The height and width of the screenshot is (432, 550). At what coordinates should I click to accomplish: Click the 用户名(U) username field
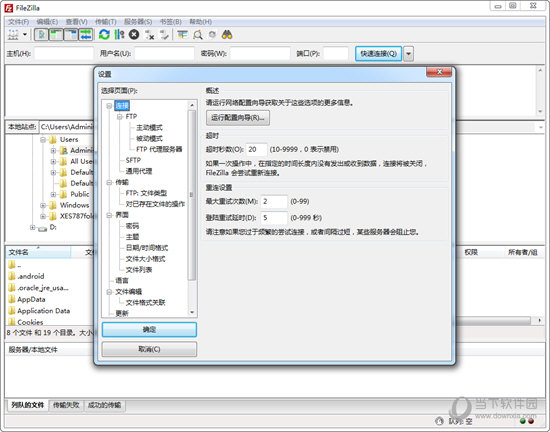[164, 54]
